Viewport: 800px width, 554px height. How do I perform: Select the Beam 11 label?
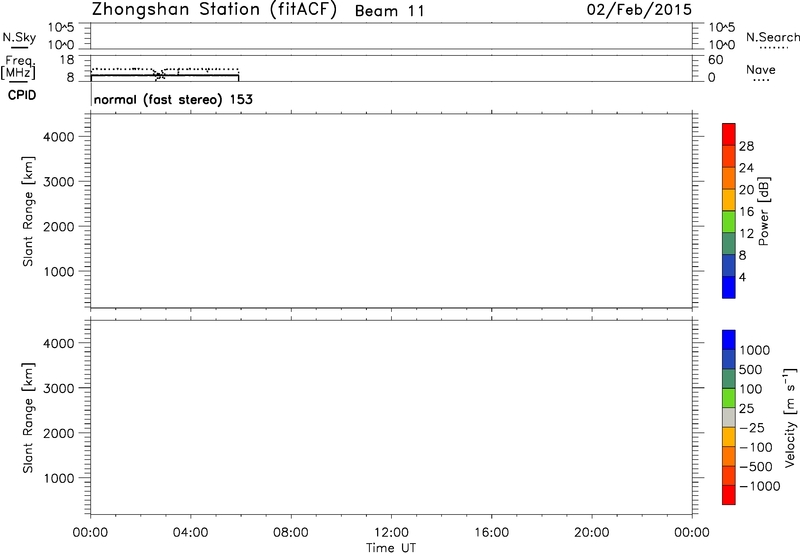pos(390,11)
